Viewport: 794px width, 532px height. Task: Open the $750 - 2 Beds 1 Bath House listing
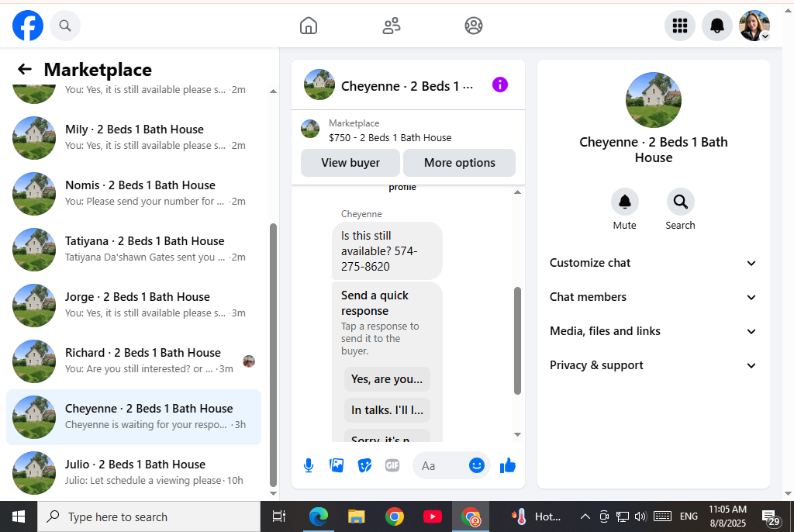coord(390,138)
